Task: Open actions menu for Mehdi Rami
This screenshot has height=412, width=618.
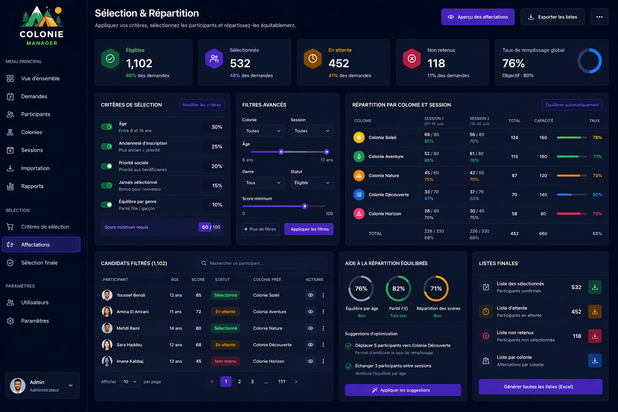Action: coord(323,328)
